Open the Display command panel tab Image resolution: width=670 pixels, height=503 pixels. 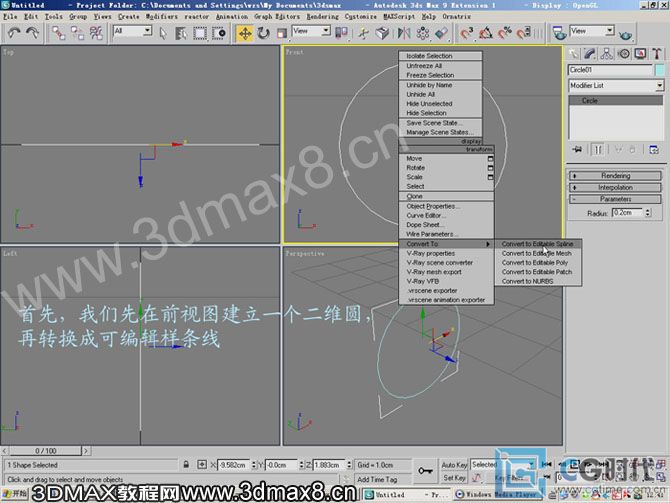641,54
